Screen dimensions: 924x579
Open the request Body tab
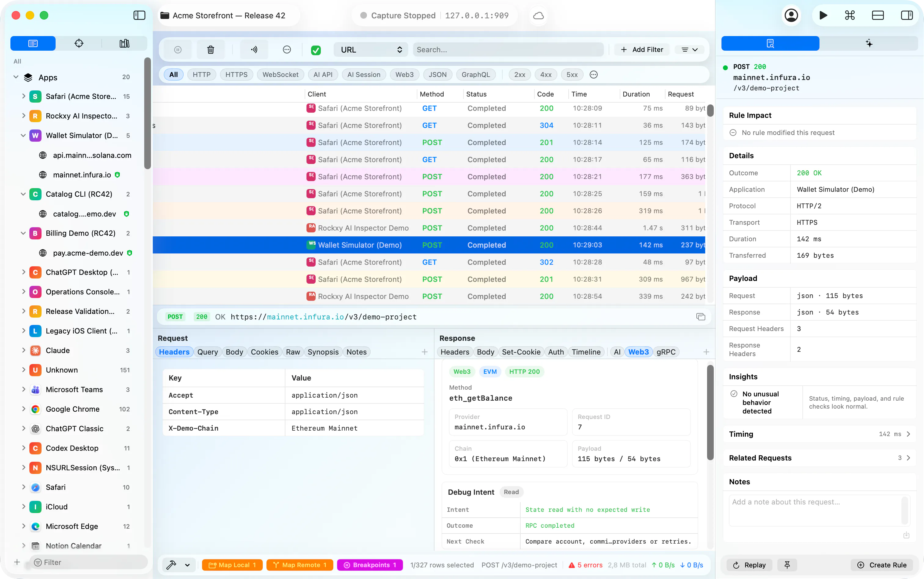click(x=234, y=352)
